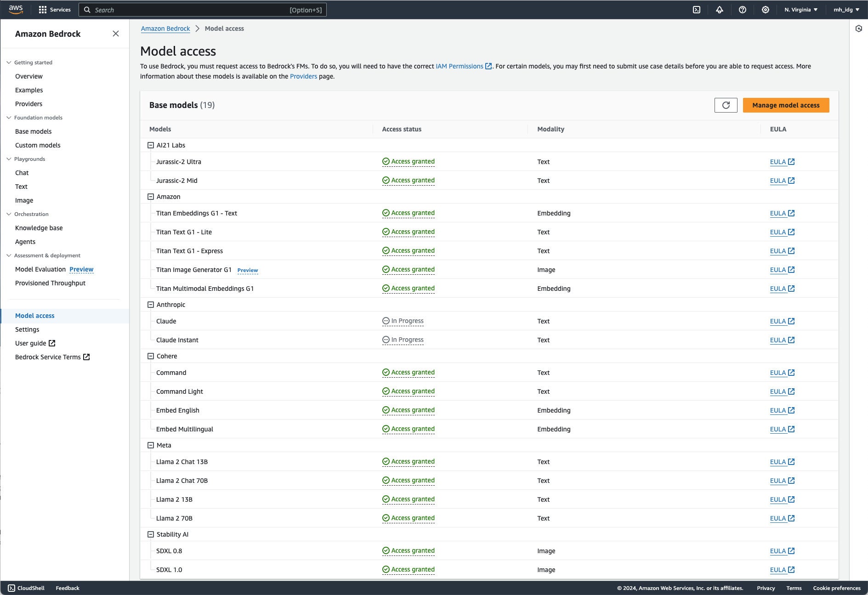This screenshot has height=595, width=868.
Task: Click Manage model access button
Action: (786, 105)
